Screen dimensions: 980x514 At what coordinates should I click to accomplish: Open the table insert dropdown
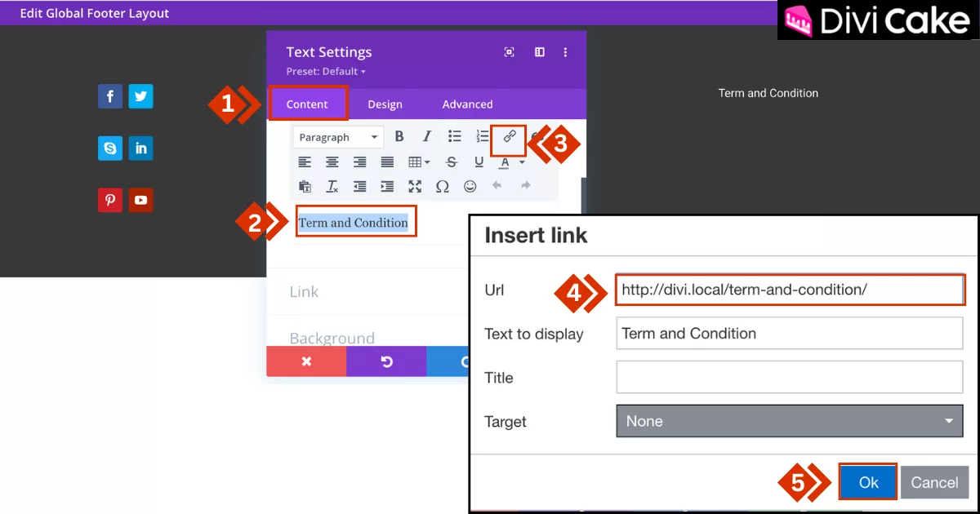419,162
